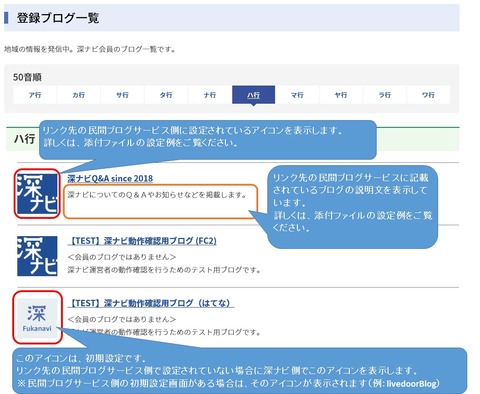
Task: Click the description 深ナビについてのQ&Aやお知らせ
Action: click(x=157, y=195)
